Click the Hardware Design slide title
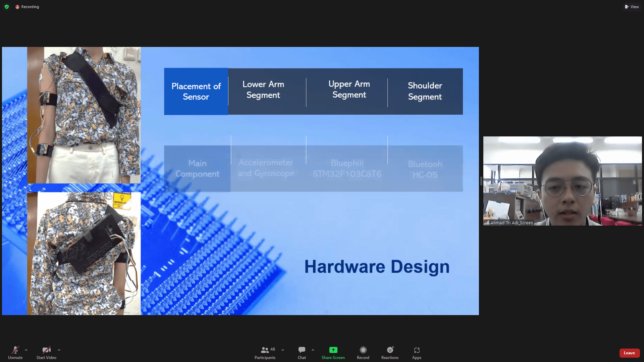644x362 pixels. tap(377, 267)
